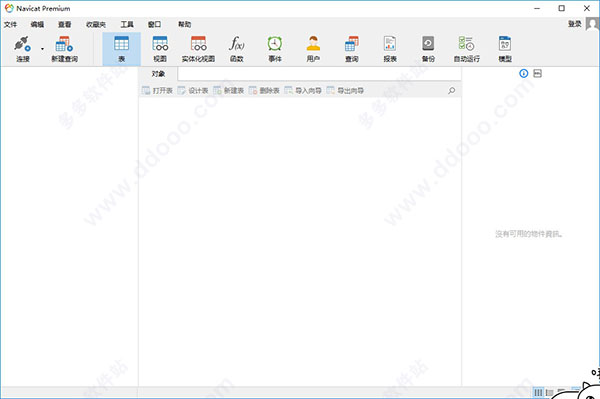600x399 pixels.
Task: Select the Materialized View (实体化视图) icon
Action: (x=198, y=44)
